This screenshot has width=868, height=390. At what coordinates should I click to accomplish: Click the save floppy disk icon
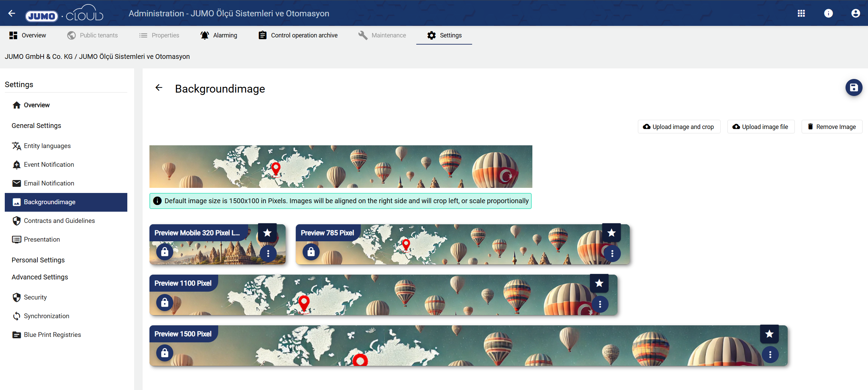pos(853,88)
